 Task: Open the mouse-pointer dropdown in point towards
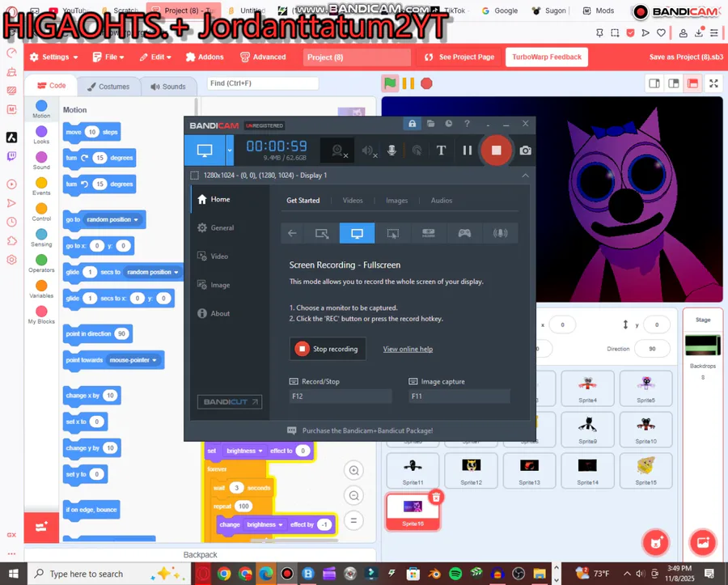(133, 360)
